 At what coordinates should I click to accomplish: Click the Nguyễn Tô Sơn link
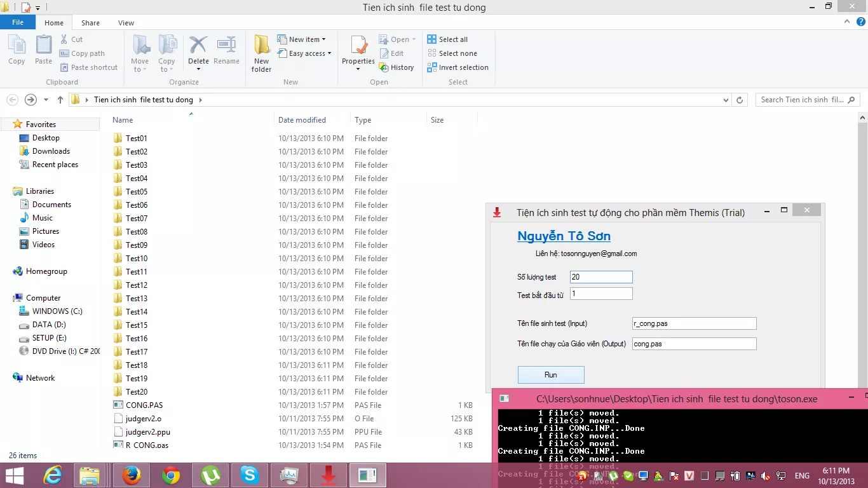coord(564,236)
